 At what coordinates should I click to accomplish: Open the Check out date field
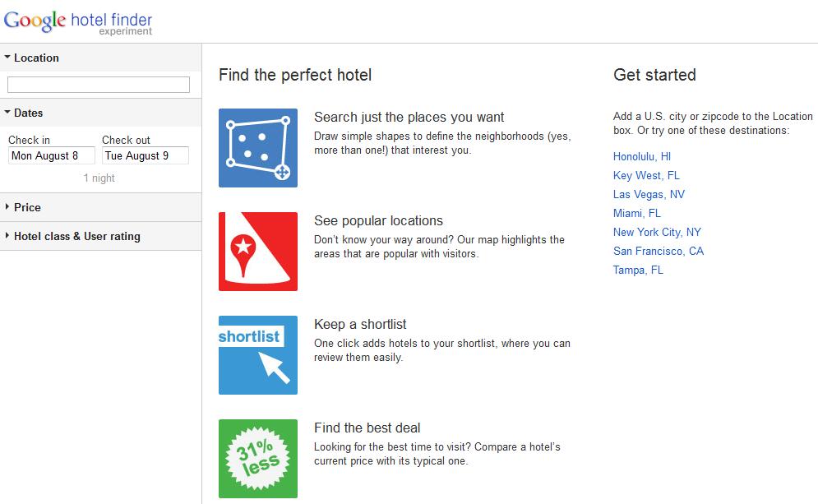coord(145,155)
